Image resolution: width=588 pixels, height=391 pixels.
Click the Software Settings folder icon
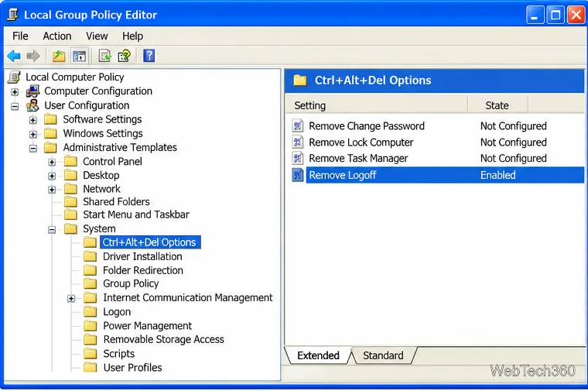click(x=50, y=119)
